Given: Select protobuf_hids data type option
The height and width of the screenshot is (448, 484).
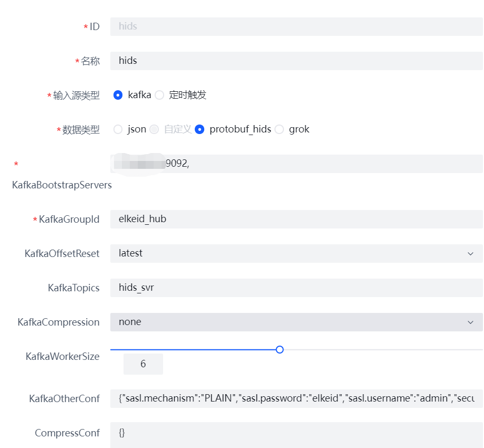Looking at the screenshot, I should [199, 129].
